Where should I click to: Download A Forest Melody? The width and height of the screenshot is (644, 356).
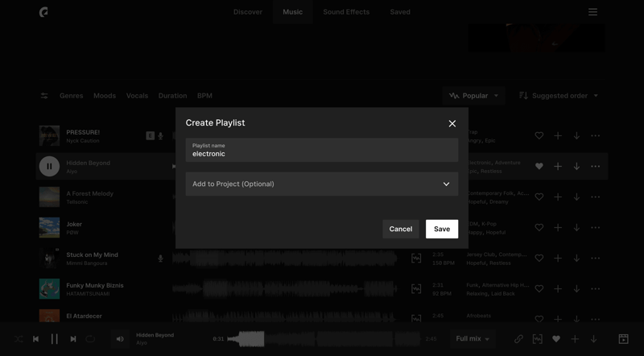576,197
